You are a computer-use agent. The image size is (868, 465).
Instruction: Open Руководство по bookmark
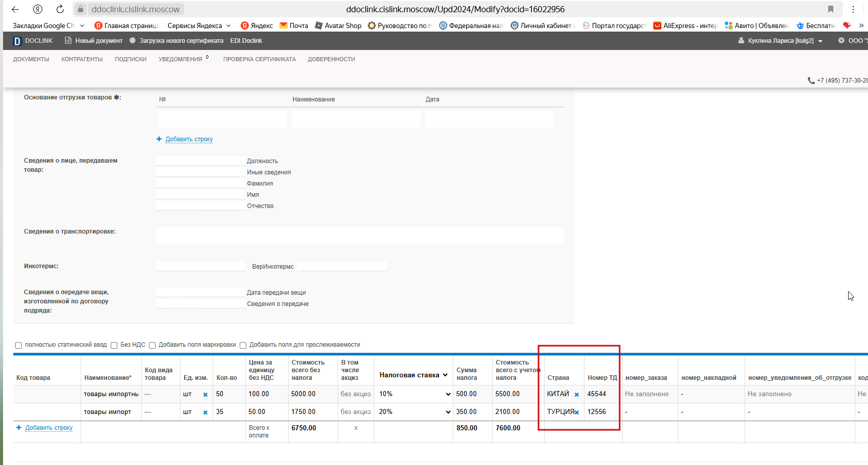click(400, 25)
